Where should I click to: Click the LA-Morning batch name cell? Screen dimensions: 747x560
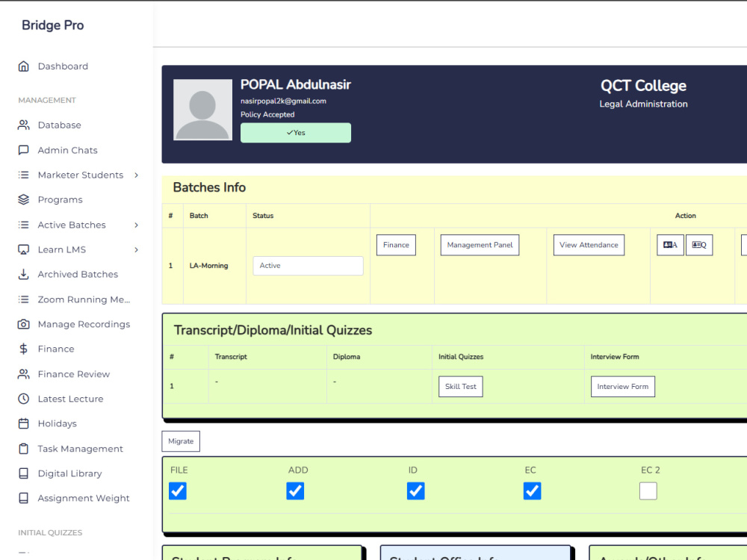[208, 266]
